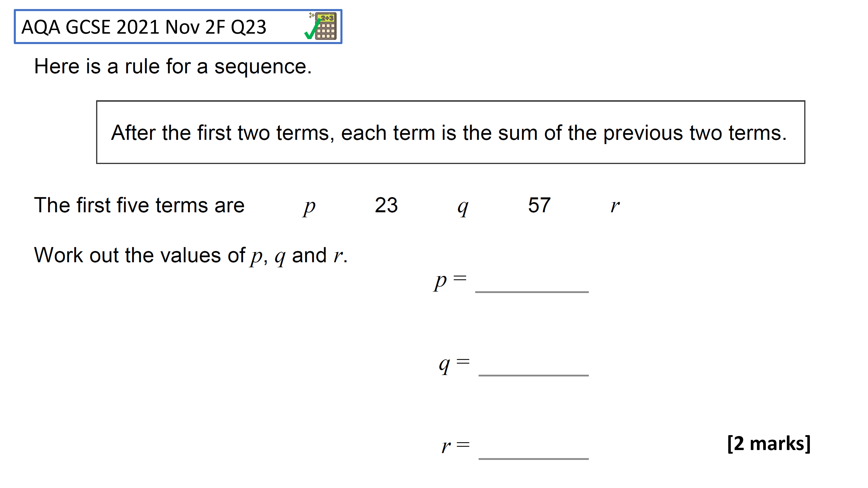Click 'The first five terms are' text
This screenshot has height=488, width=868.
point(139,205)
